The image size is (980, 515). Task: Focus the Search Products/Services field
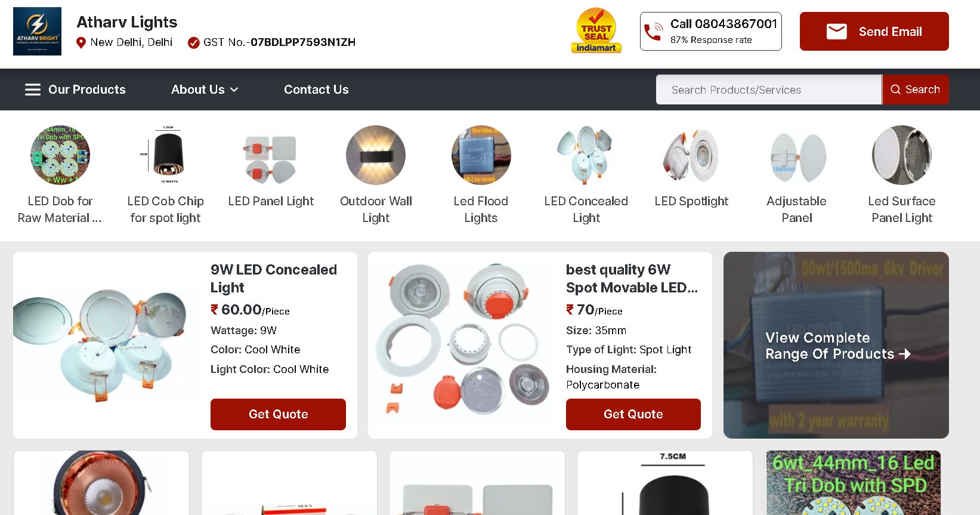(x=769, y=90)
